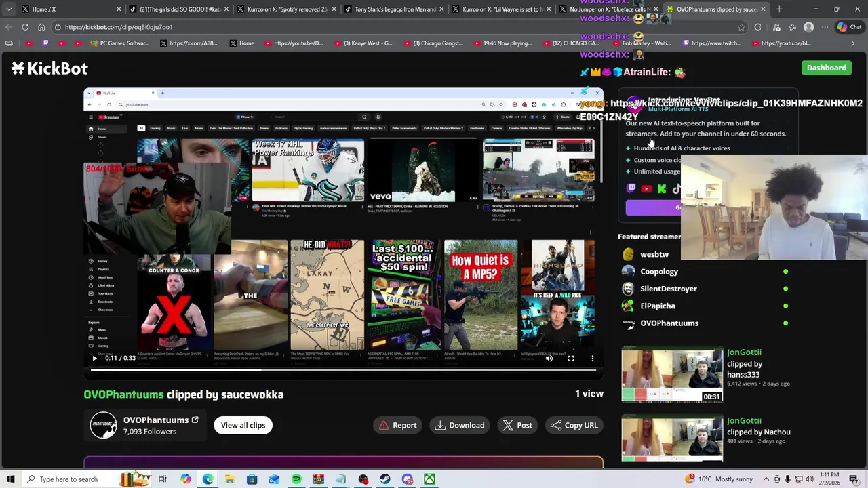Open File Explorer from taskbar

pyautogui.click(x=230, y=479)
